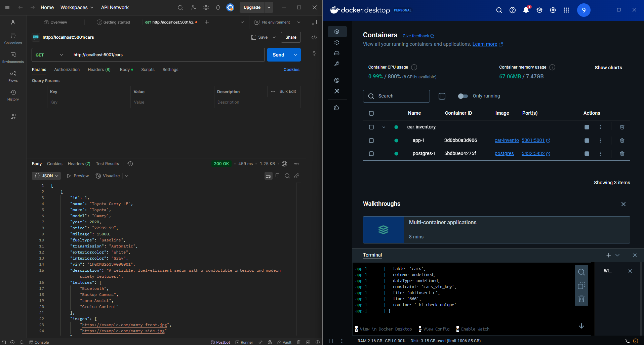
Task: Switch to Headers (8) request tab
Action: 99,70
